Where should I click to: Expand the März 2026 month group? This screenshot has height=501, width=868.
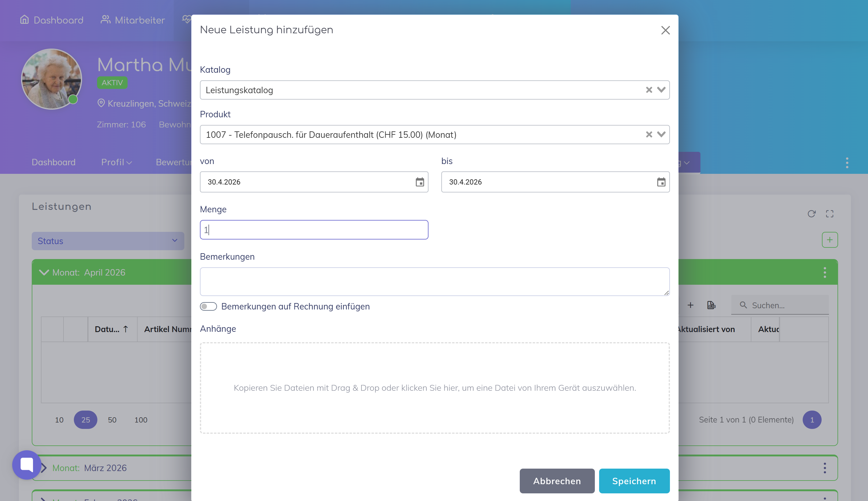(x=44, y=468)
